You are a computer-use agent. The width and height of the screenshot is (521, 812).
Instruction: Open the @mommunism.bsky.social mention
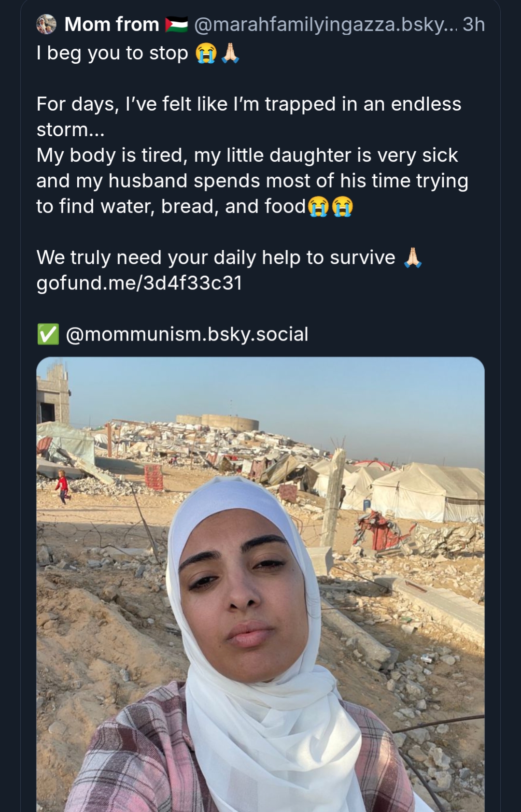point(186,334)
